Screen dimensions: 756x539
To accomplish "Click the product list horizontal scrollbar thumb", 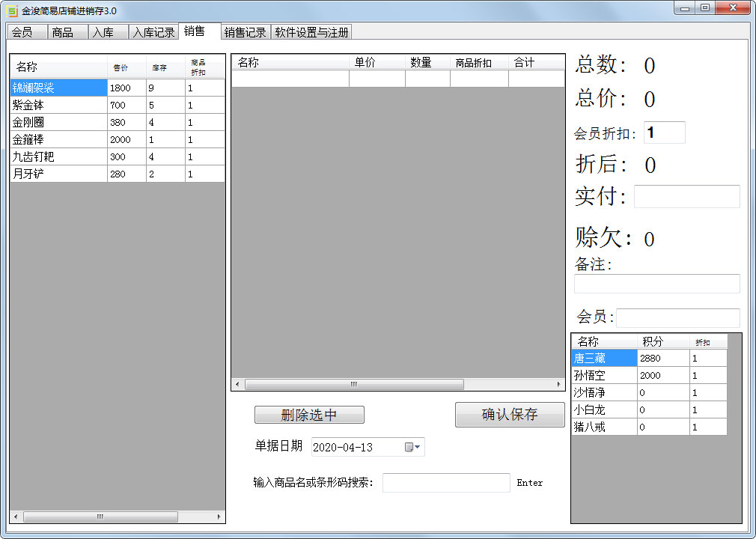I will click(x=100, y=517).
